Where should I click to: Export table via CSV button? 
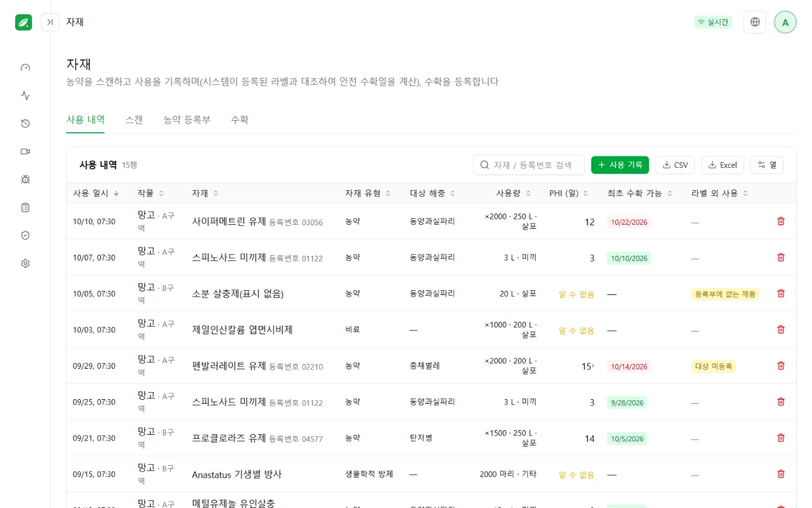point(675,165)
